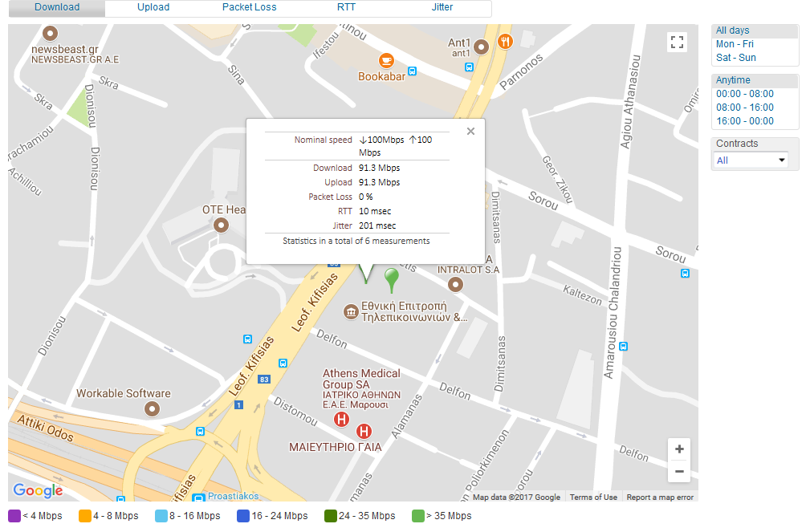
Task: Click the green measurement pin
Action: point(392,279)
